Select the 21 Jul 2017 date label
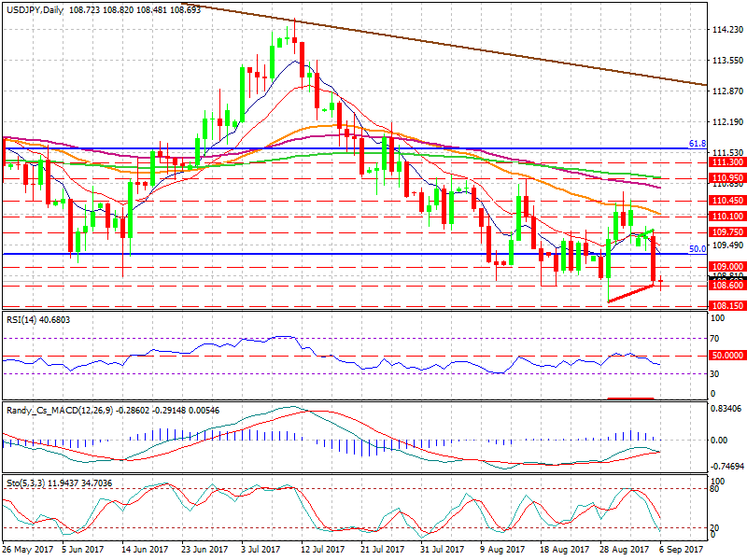The image size is (747, 560). [382, 550]
